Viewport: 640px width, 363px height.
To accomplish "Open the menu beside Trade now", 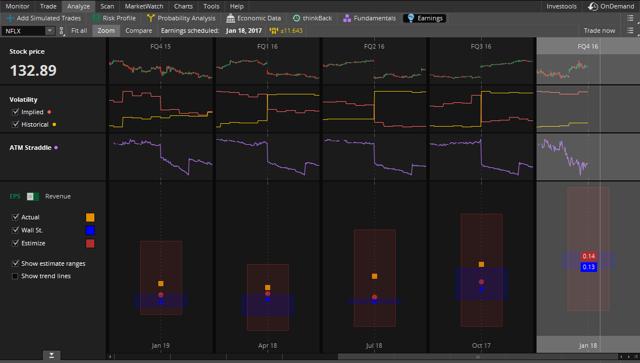I will click(630, 31).
